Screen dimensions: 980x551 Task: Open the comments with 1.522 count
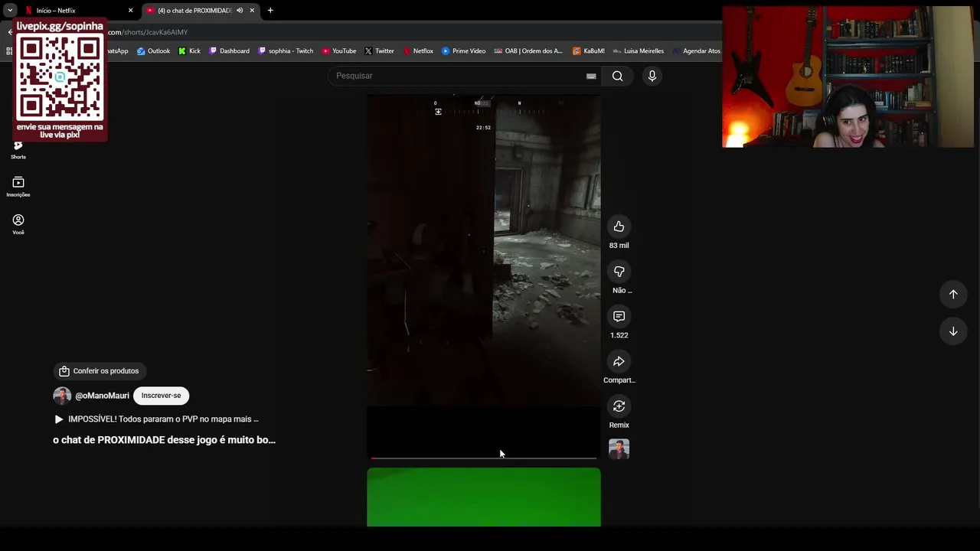click(619, 316)
